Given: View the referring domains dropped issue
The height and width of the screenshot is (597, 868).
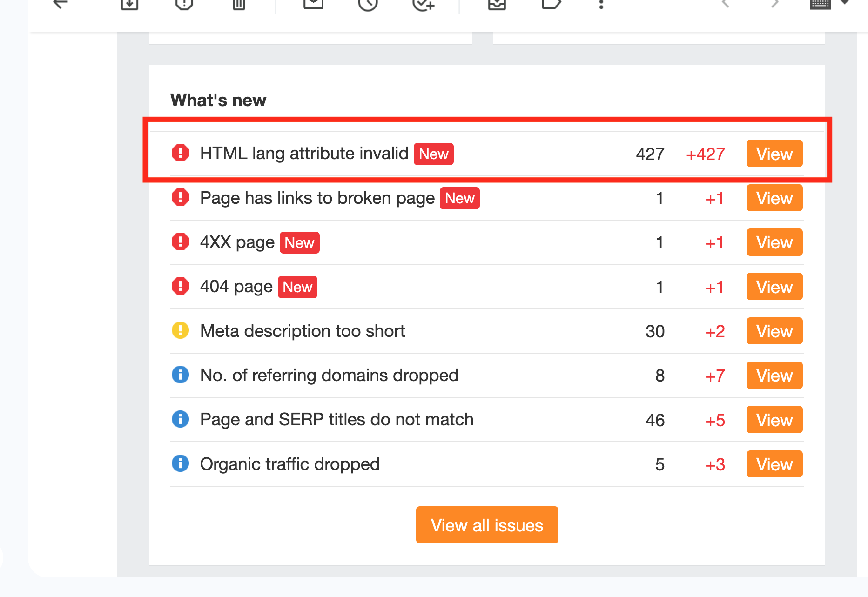Looking at the screenshot, I should pos(774,375).
